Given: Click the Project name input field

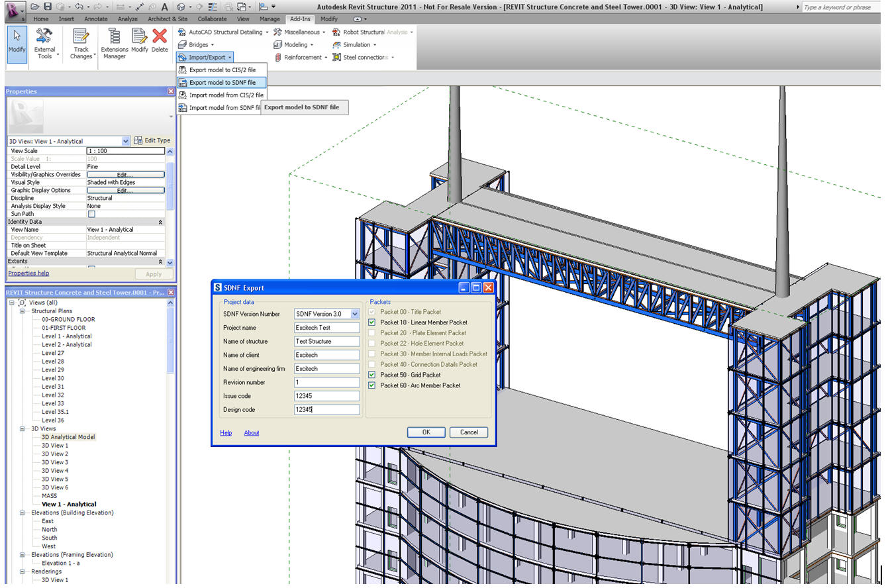Looking at the screenshot, I should point(326,328).
